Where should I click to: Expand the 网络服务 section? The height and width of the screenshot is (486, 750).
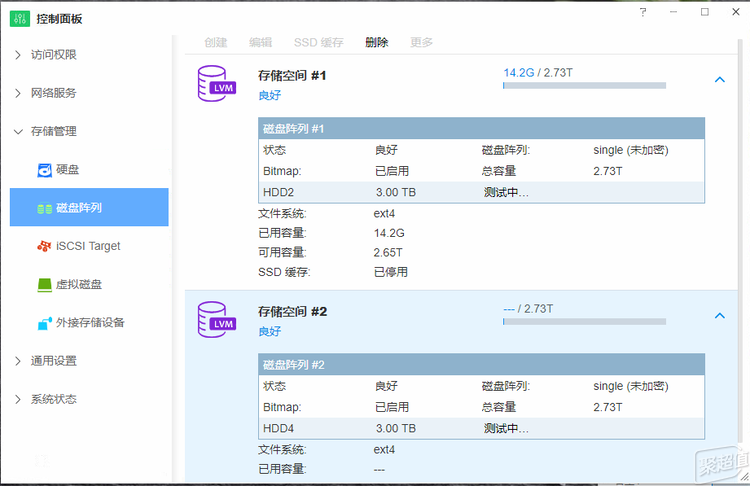click(18, 93)
